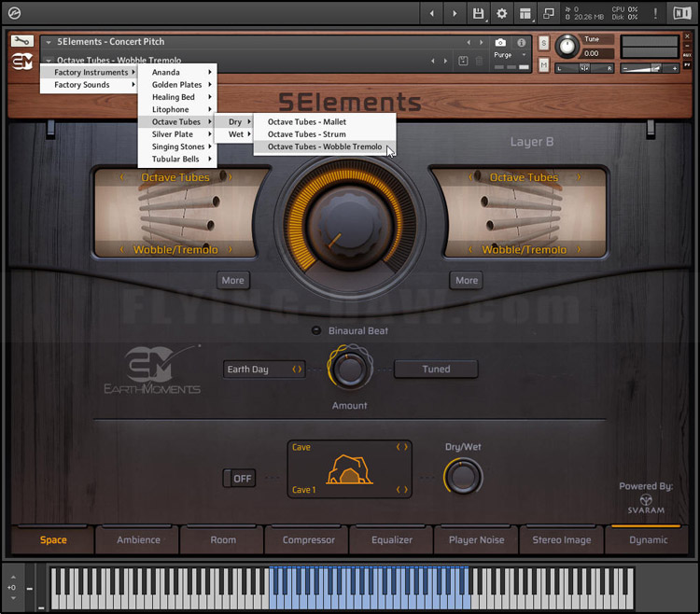Image resolution: width=700 pixels, height=614 pixels.
Task: Select Octave Tubes - Strum menu entry
Action: pyautogui.click(x=306, y=134)
